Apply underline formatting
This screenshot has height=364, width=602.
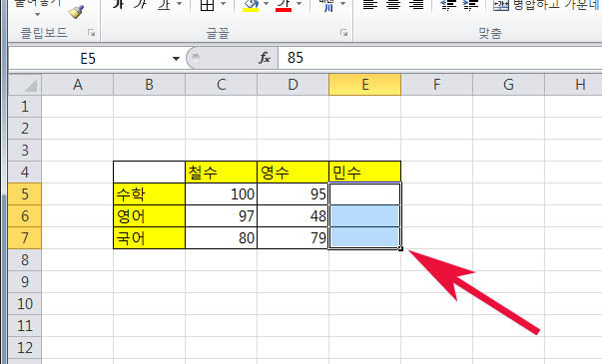click(164, 5)
